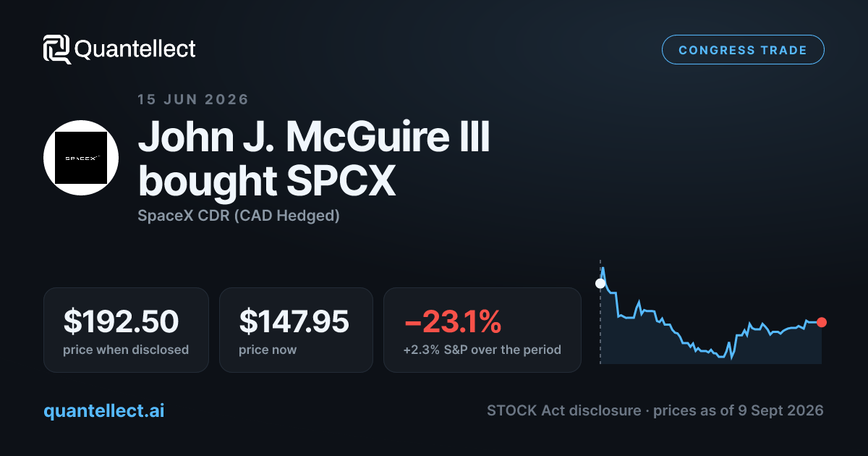Select the CONGRESS TRADE badge
Screen dimensions: 868x456
point(743,50)
